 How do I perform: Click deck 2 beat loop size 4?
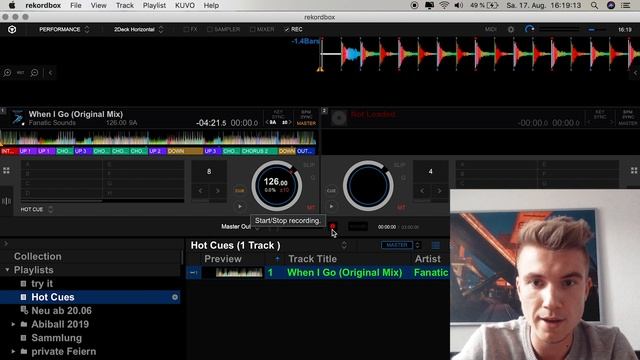pos(431,171)
